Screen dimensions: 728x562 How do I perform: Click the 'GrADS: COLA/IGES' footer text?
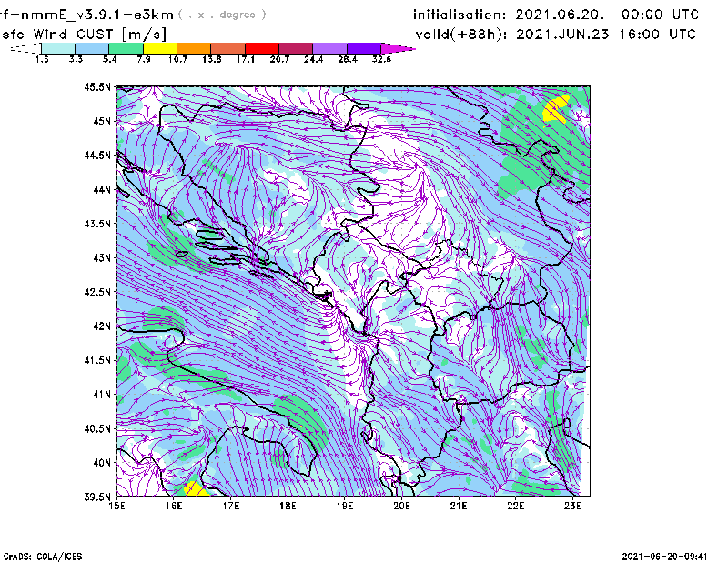[35, 555]
